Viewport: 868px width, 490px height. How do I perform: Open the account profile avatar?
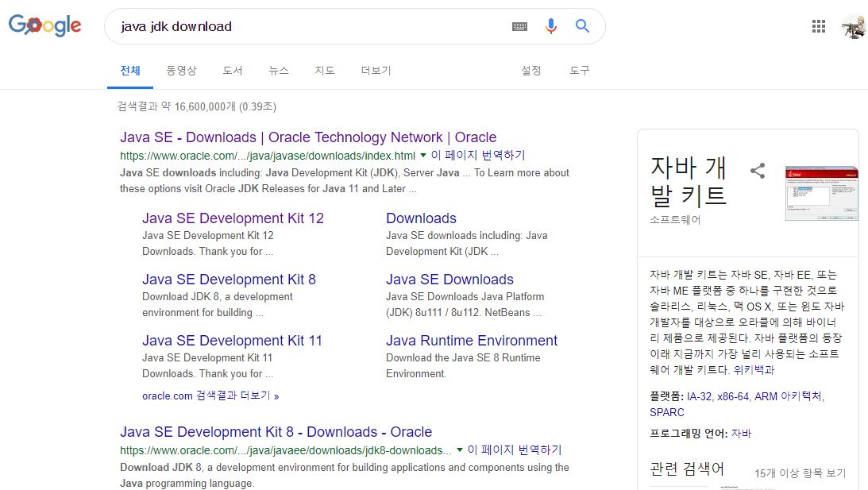click(x=854, y=26)
